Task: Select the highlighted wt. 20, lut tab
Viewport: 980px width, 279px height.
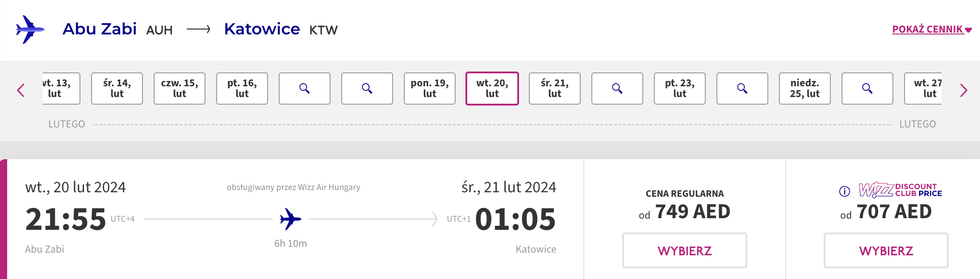Action: [x=492, y=89]
